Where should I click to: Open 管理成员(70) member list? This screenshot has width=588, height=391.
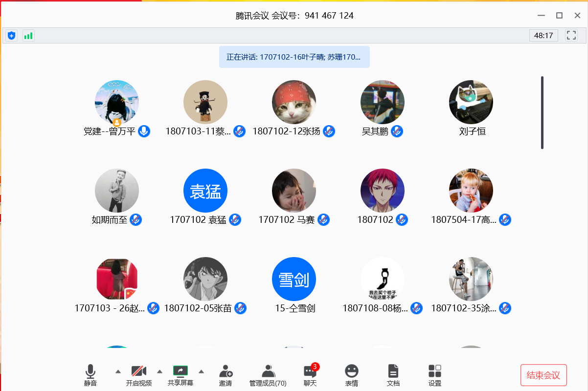click(268, 375)
